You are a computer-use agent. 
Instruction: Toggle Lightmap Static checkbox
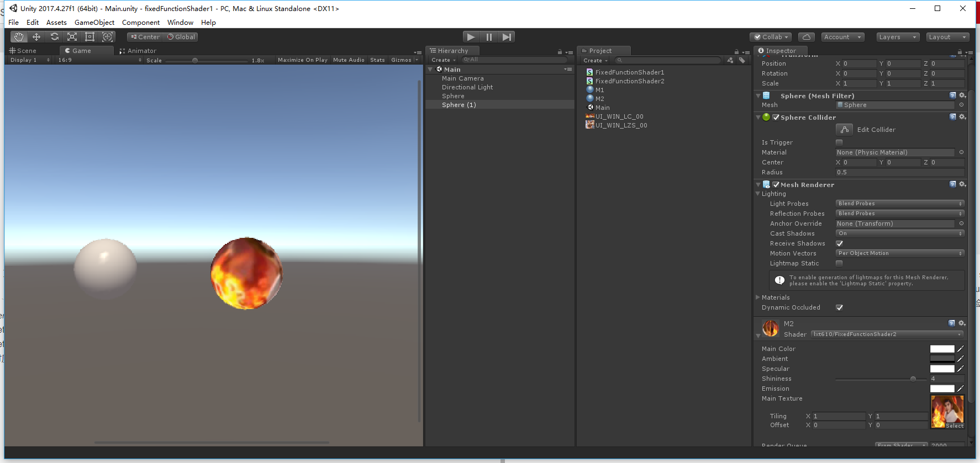839,263
